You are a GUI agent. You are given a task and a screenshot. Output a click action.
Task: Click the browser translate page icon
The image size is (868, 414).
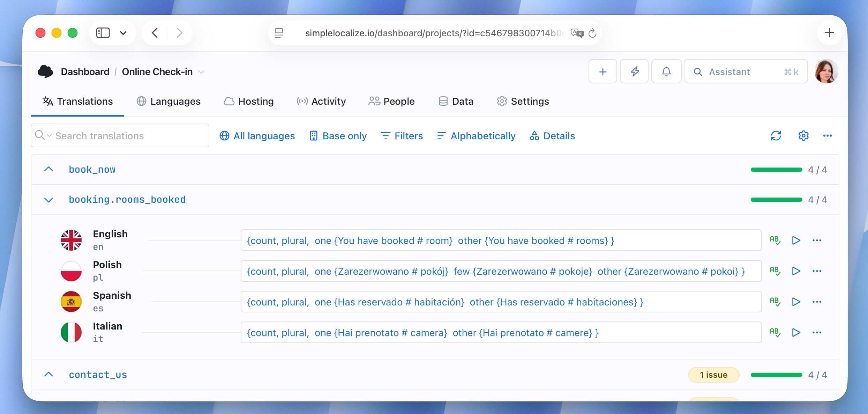pyautogui.click(x=577, y=33)
